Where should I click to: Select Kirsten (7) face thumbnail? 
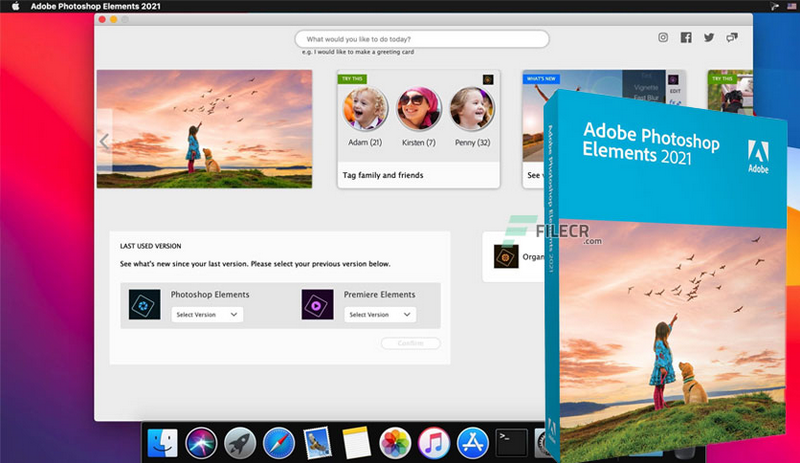[x=419, y=109]
